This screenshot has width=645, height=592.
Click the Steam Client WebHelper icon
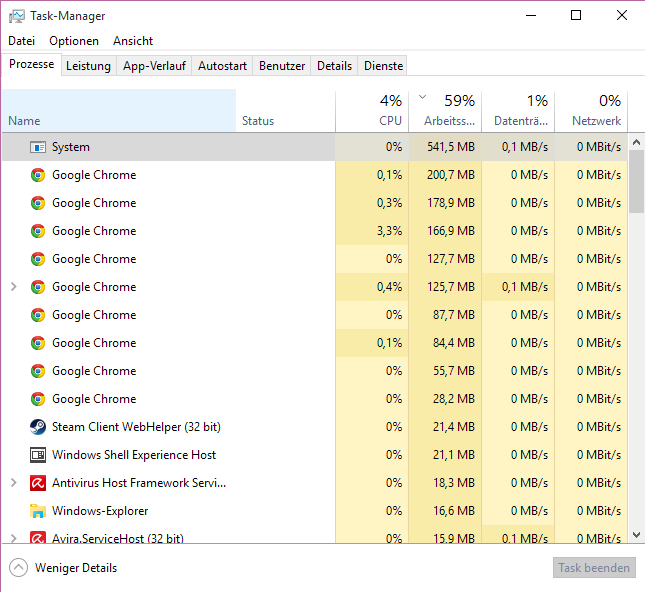click(38, 427)
